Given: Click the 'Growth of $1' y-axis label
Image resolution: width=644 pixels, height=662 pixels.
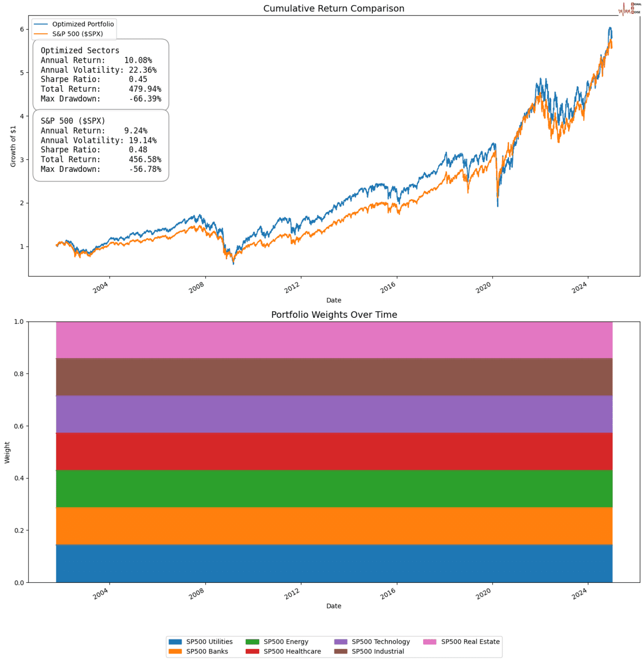Looking at the screenshot, I should (13, 146).
